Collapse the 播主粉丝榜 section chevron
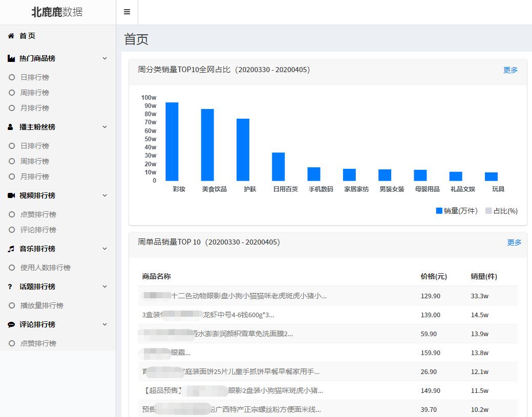 [104, 126]
